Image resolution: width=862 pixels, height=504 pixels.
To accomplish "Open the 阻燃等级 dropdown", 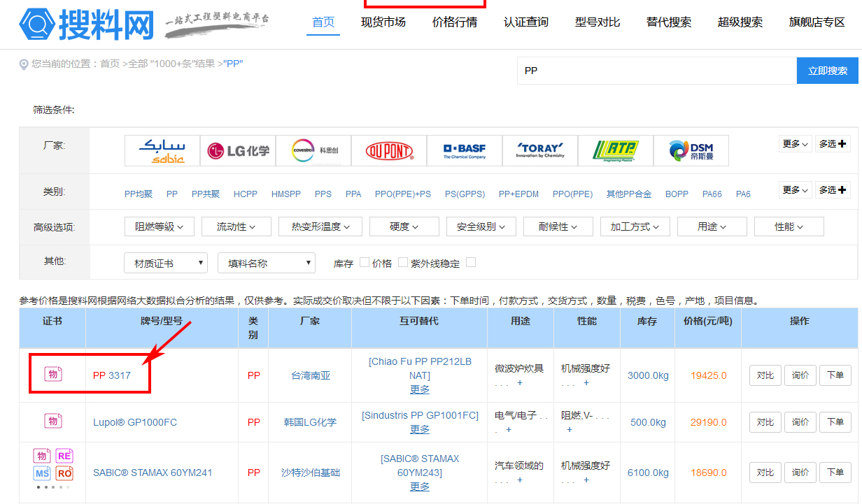I will point(160,226).
